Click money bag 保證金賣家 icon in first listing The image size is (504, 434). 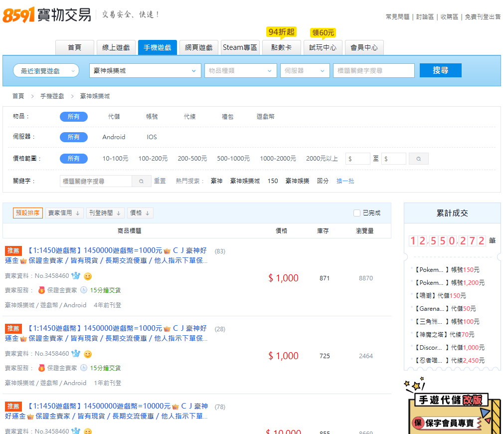(41, 290)
